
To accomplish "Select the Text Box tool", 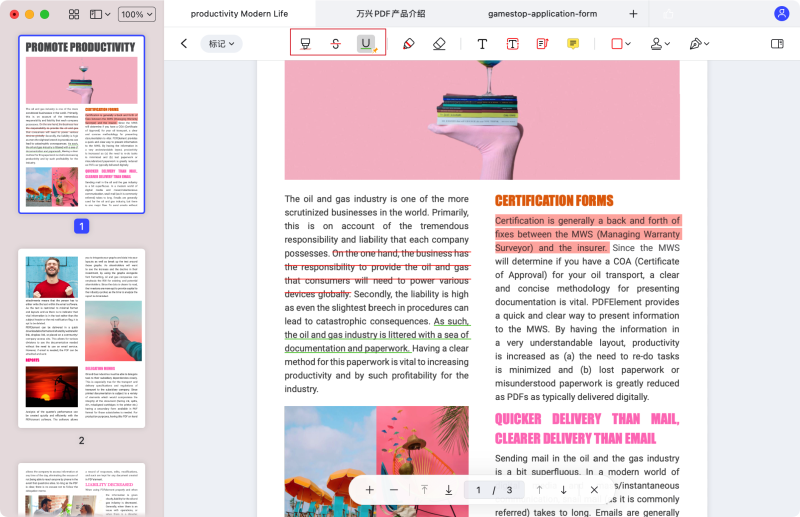I will (512, 44).
